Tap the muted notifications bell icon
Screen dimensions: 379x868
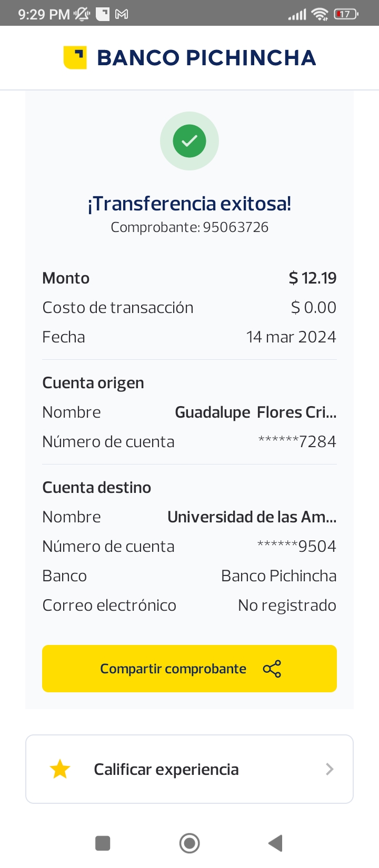[82, 14]
